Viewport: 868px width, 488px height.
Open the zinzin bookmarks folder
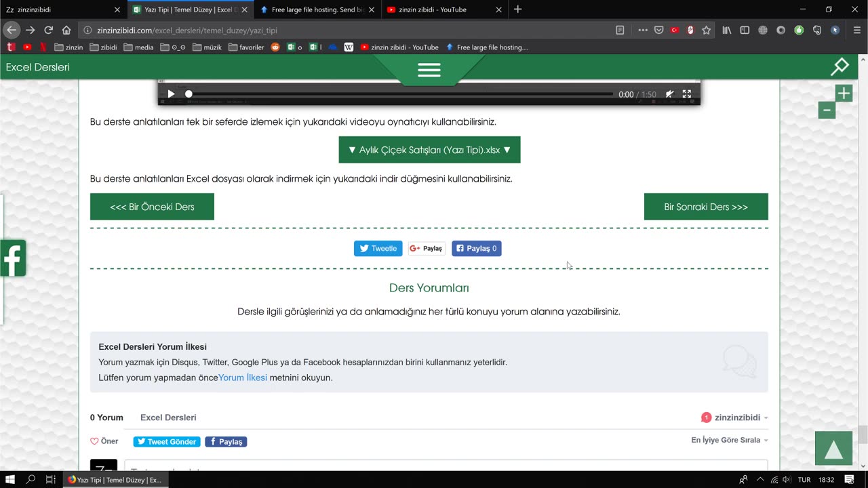[68, 47]
